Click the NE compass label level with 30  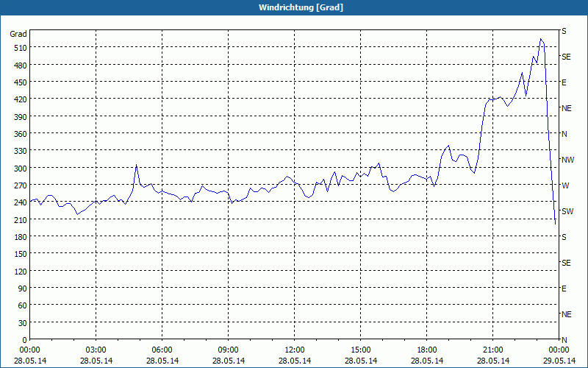pyautogui.click(x=567, y=314)
